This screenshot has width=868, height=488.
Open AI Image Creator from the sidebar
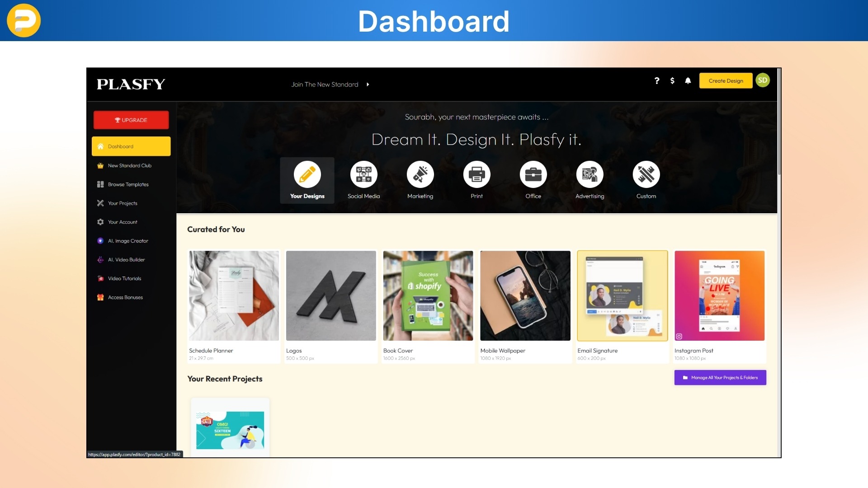point(128,241)
